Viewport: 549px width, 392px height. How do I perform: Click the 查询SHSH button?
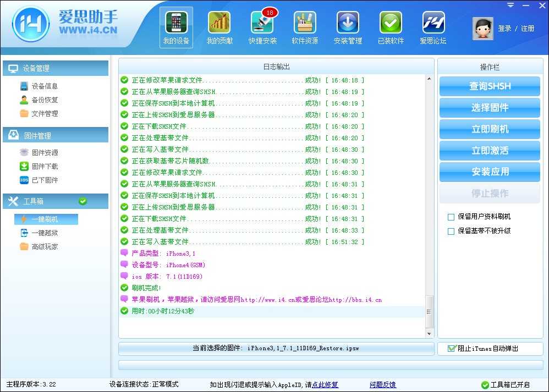pyautogui.click(x=490, y=86)
